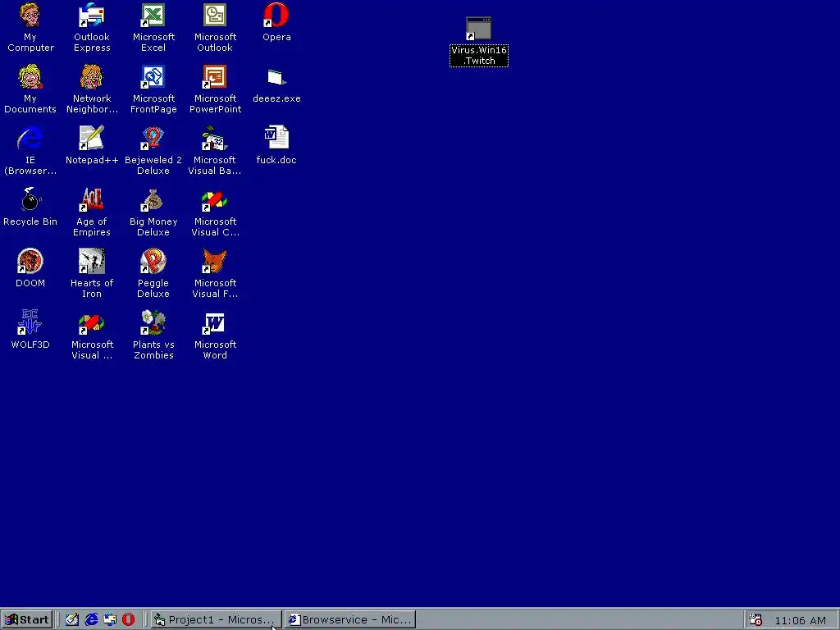
Task: Switch to Project1 - Micros... taskbar window
Action: click(x=216, y=620)
